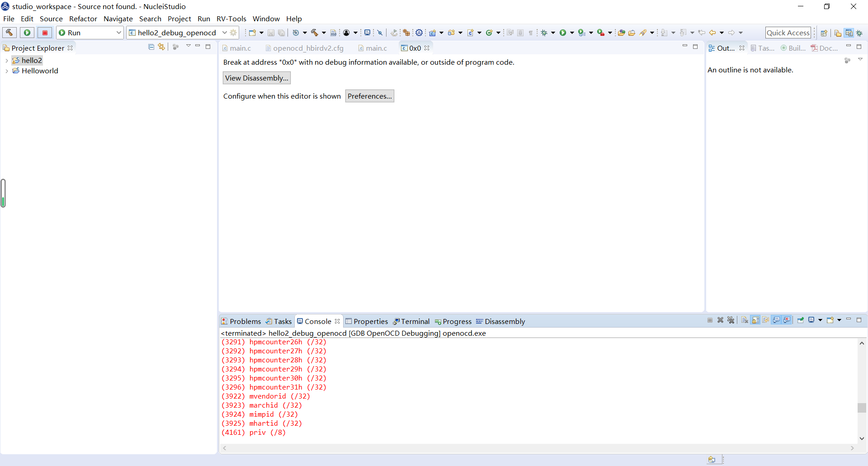Click the Build hammer launch button
The width and height of the screenshot is (868, 466).
[x=9, y=33]
